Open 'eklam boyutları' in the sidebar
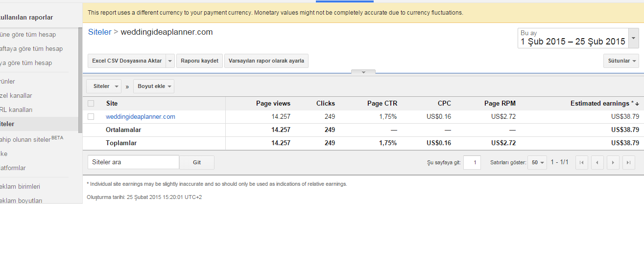This screenshot has height=264, width=644. 21,200
